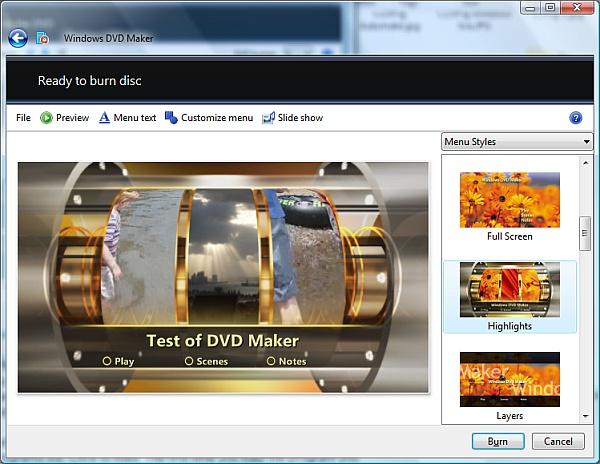Maximize the Windows DVD Maker window

point(550,7)
